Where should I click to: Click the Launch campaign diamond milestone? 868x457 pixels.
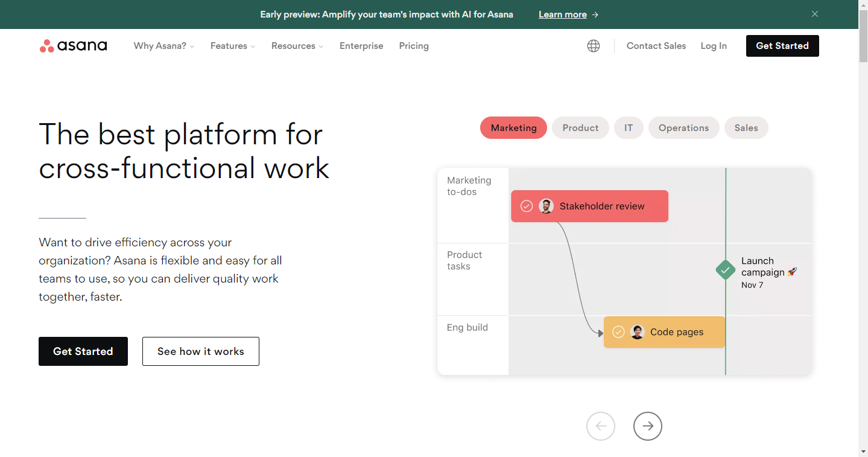726,269
